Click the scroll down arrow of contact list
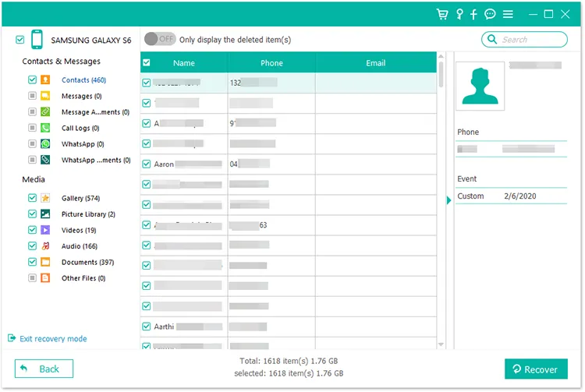Viewport: 585px width, 392px height. click(441, 344)
